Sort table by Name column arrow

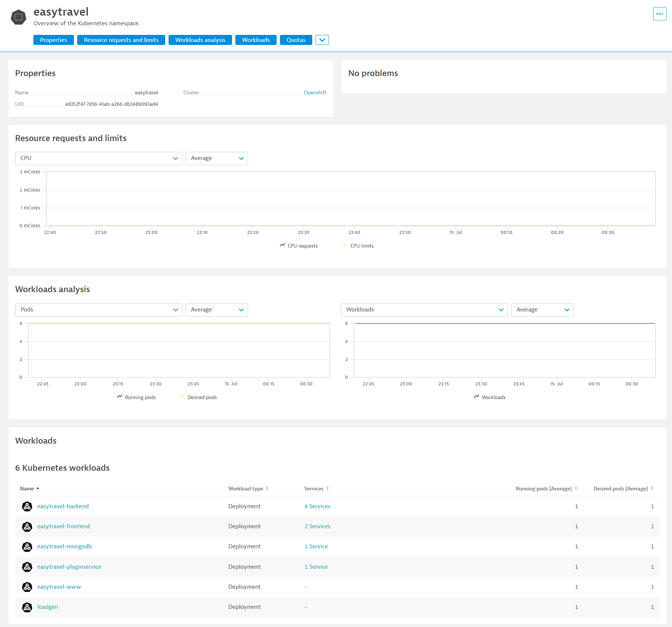(x=38, y=489)
